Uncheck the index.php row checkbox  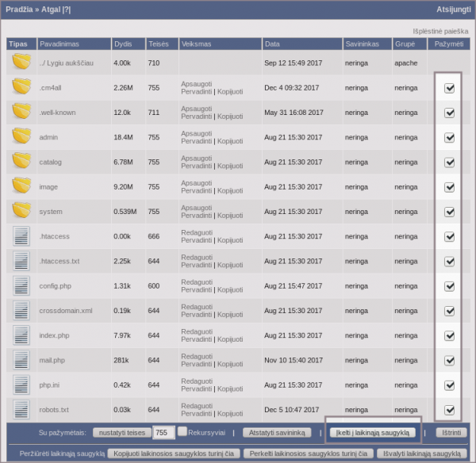449,336
